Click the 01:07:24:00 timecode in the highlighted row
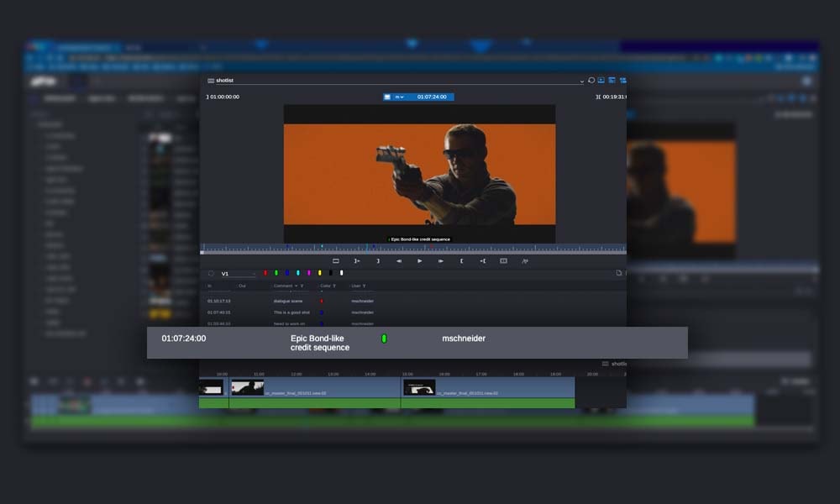Screen dimensions: 840x504 coord(184,339)
